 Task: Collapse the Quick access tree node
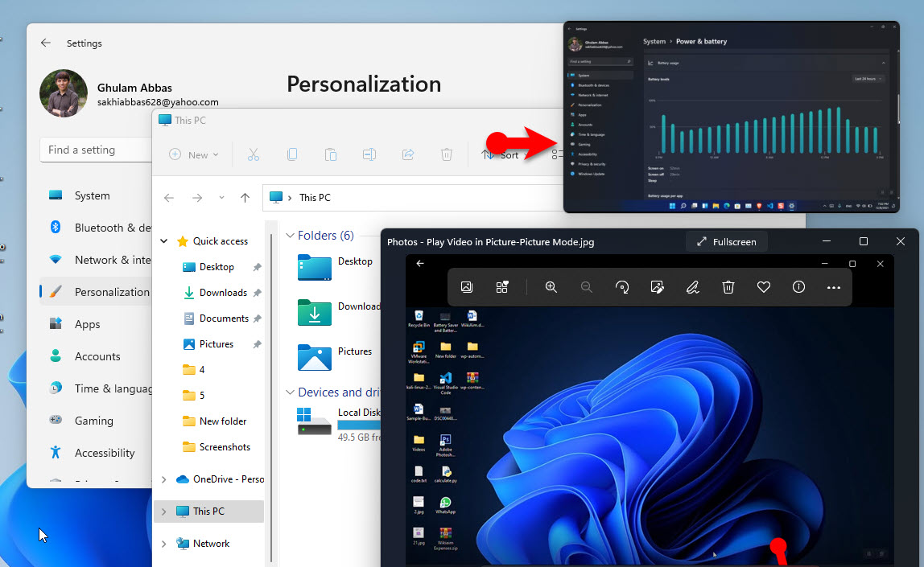(x=164, y=240)
